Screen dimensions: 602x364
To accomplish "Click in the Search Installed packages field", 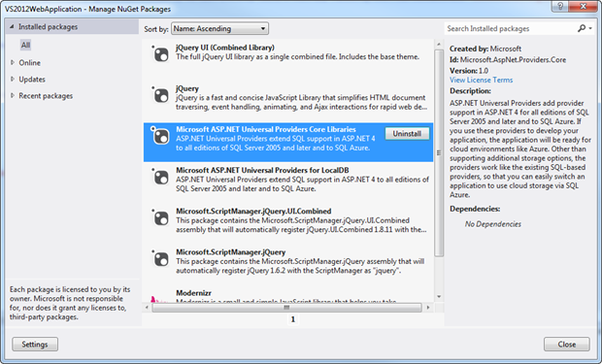I will click(x=511, y=28).
